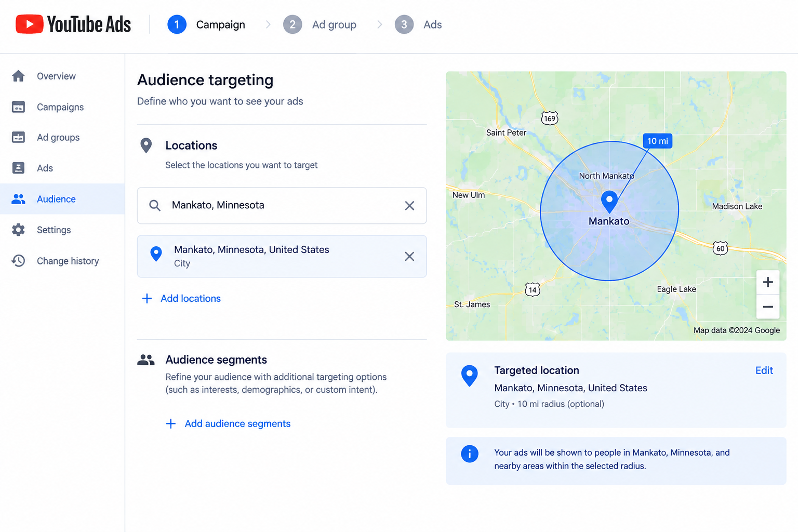
Task: Click the Settings gear icon
Action: click(18, 230)
